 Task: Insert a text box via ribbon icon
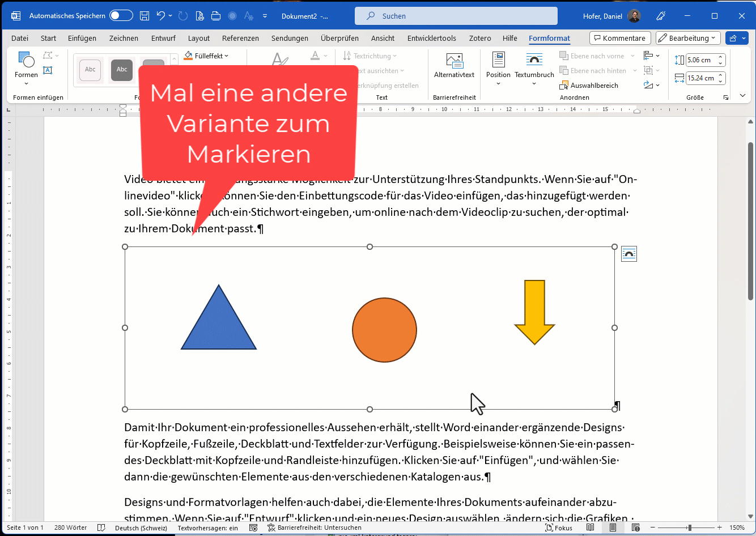click(x=48, y=70)
